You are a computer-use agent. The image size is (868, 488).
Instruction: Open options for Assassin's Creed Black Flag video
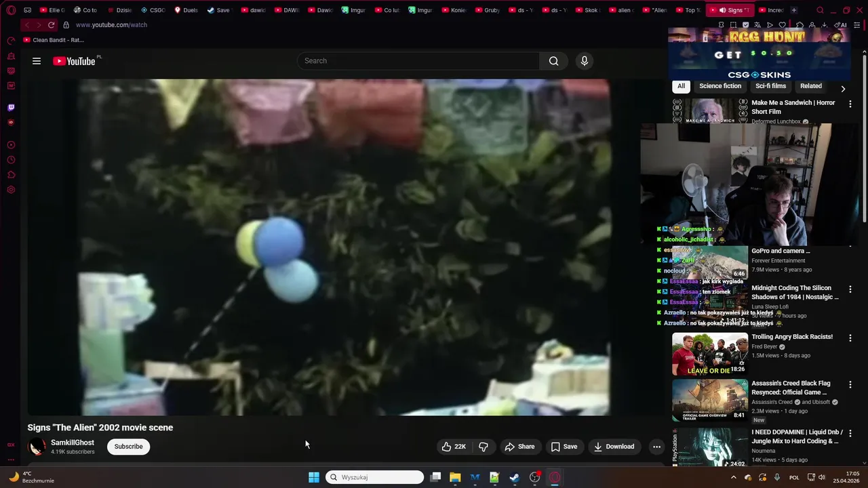point(850,384)
